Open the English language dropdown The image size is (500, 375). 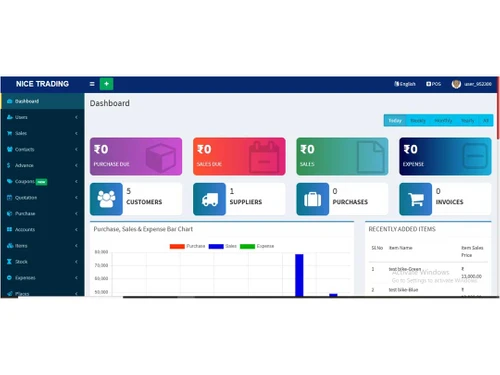coord(405,84)
